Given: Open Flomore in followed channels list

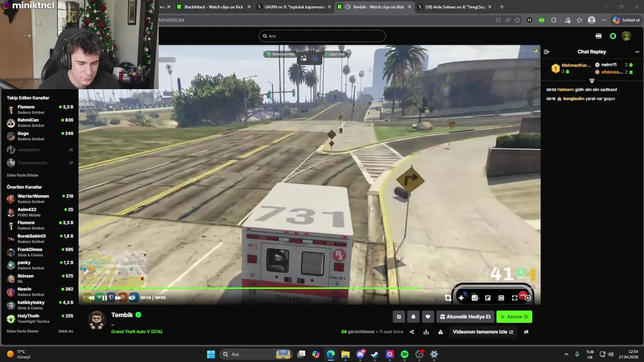Looking at the screenshot, I should pos(39,110).
